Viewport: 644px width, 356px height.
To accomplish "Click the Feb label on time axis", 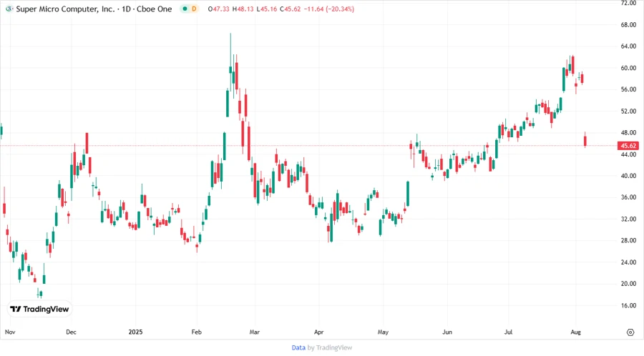I will click(197, 332).
